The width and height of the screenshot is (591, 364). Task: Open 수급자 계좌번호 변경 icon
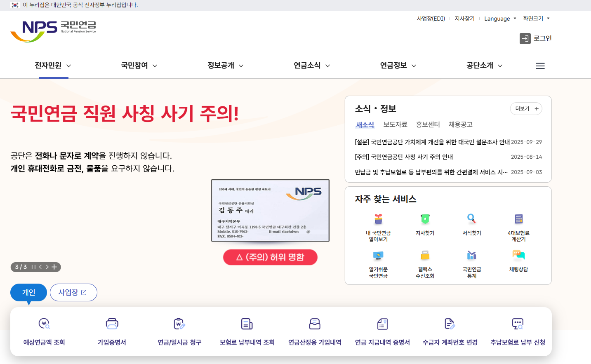450,324
